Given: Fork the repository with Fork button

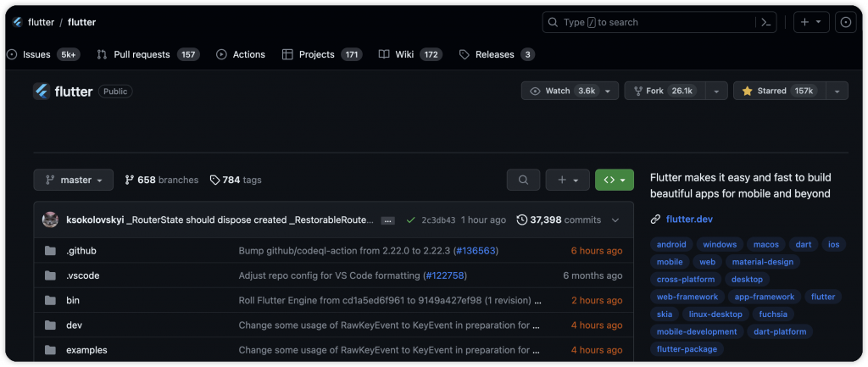Looking at the screenshot, I should [x=665, y=91].
